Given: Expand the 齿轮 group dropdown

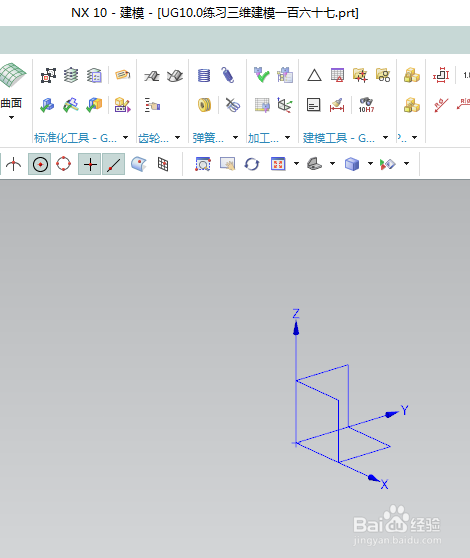Looking at the screenshot, I should (x=178, y=137).
